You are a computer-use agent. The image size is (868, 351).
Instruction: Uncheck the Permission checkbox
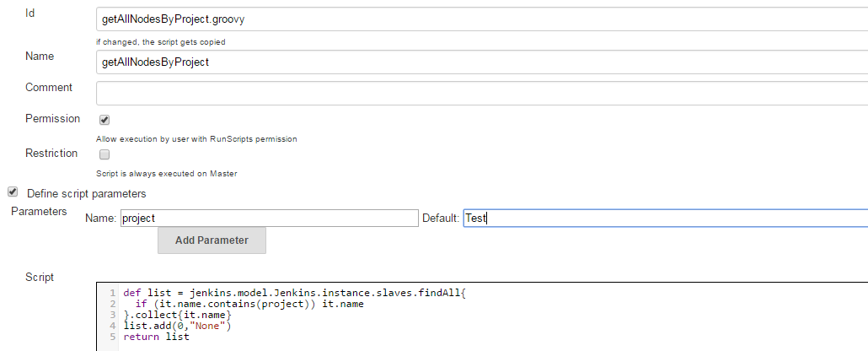pos(104,120)
